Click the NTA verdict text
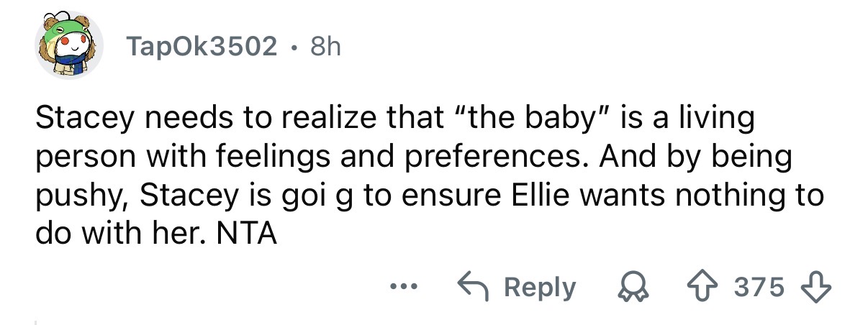Image resolution: width=868 pixels, height=325 pixels. pos(246,232)
